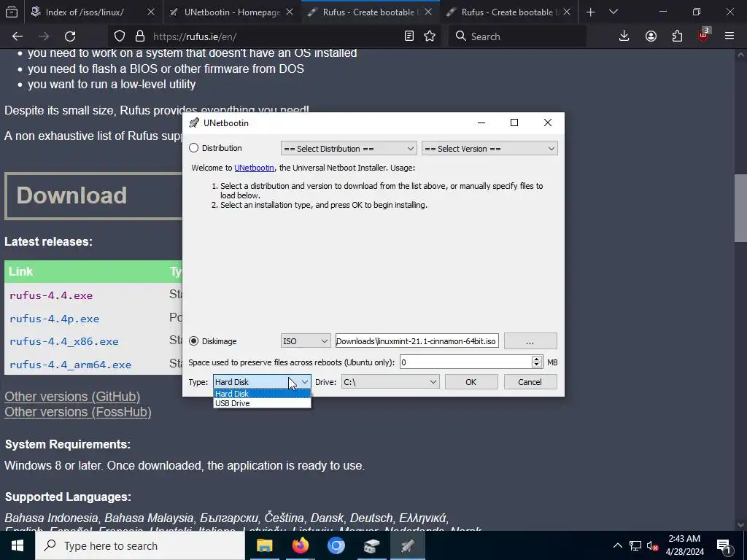Choose USB Drive from the Type list
The height and width of the screenshot is (560, 747).
tap(262, 403)
